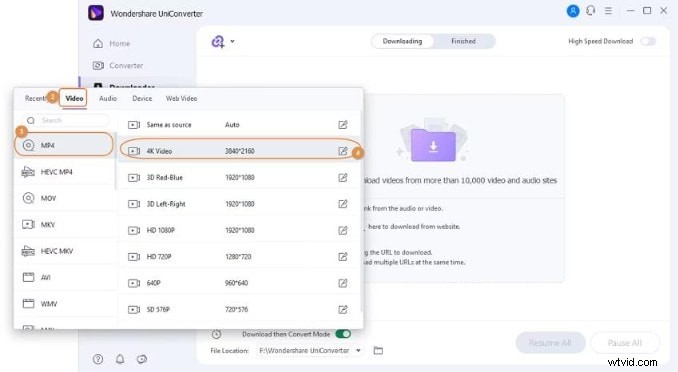Open the schedule clock icon

point(217,334)
